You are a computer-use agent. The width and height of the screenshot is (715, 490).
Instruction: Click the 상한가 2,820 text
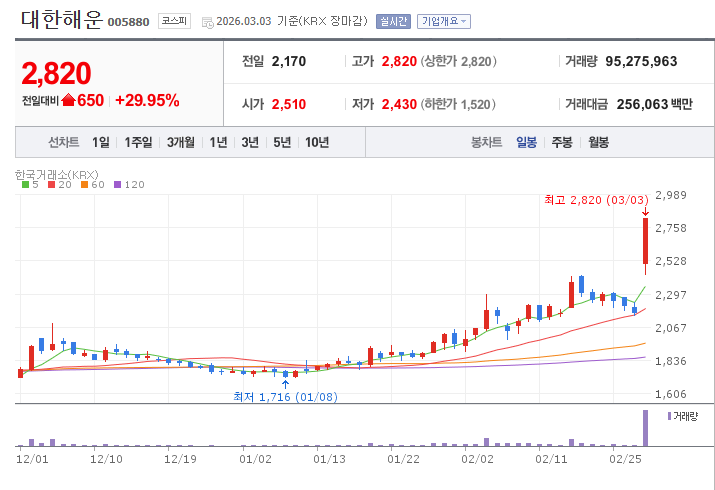coord(458,61)
